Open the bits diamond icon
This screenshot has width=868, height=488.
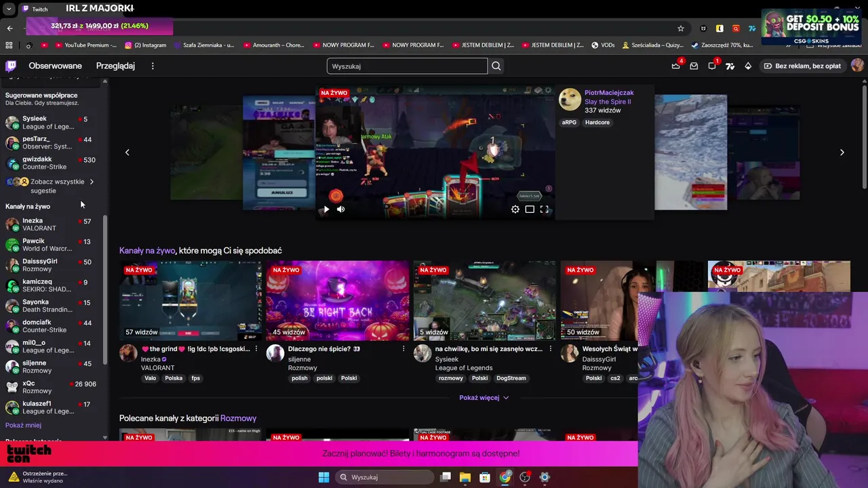tap(748, 66)
